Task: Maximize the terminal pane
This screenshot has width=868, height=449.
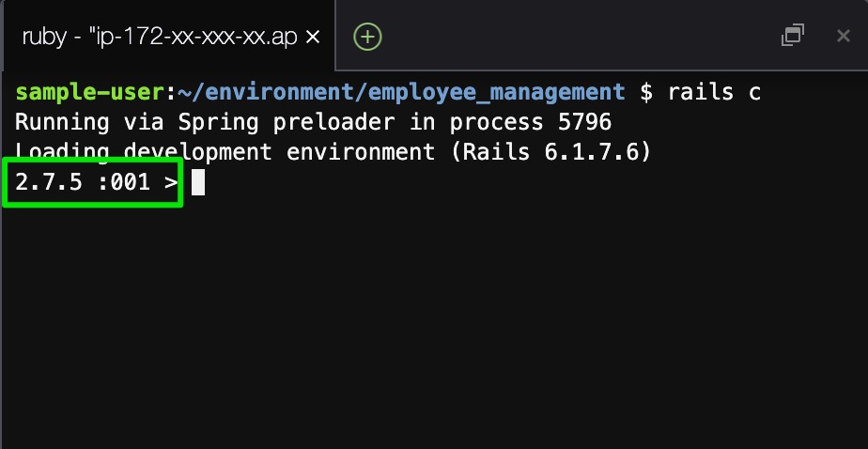Action: coord(792,36)
